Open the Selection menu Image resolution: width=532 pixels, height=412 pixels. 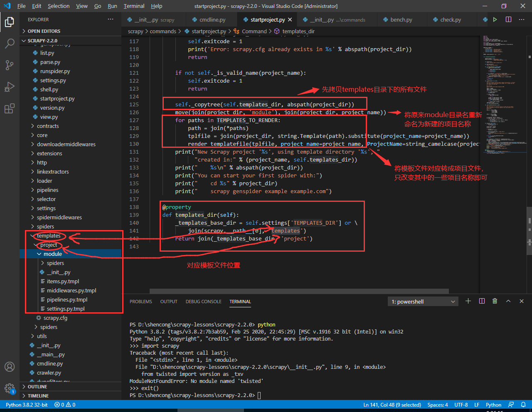59,6
